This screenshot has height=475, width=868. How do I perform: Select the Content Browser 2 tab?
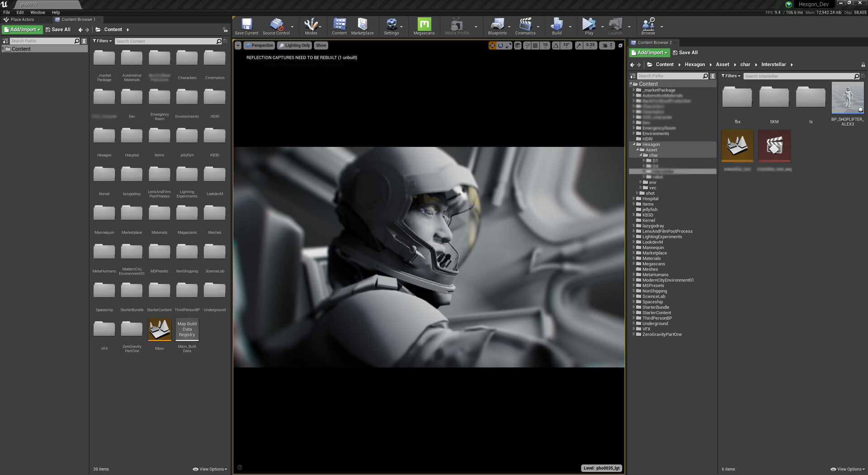tap(655, 43)
